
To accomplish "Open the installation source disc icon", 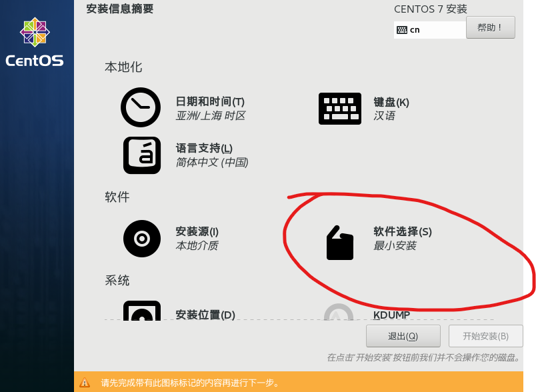I will point(142,239).
